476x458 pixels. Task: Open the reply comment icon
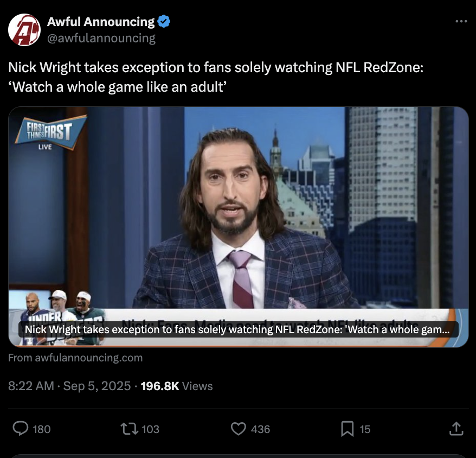(x=21, y=429)
